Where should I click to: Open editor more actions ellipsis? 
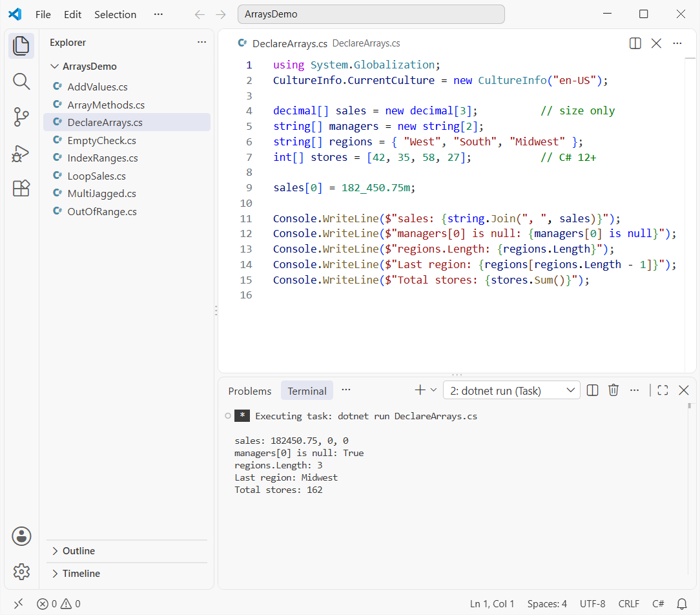[677, 43]
